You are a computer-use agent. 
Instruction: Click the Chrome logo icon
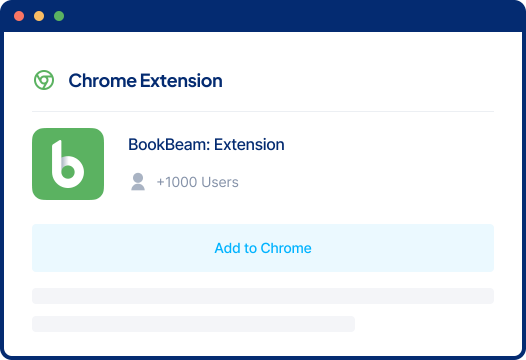coord(44,80)
